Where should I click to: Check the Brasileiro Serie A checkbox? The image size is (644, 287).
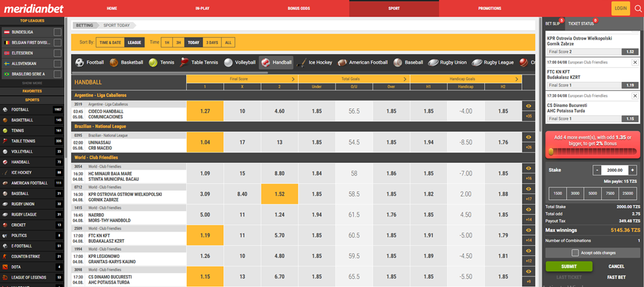(57, 74)
